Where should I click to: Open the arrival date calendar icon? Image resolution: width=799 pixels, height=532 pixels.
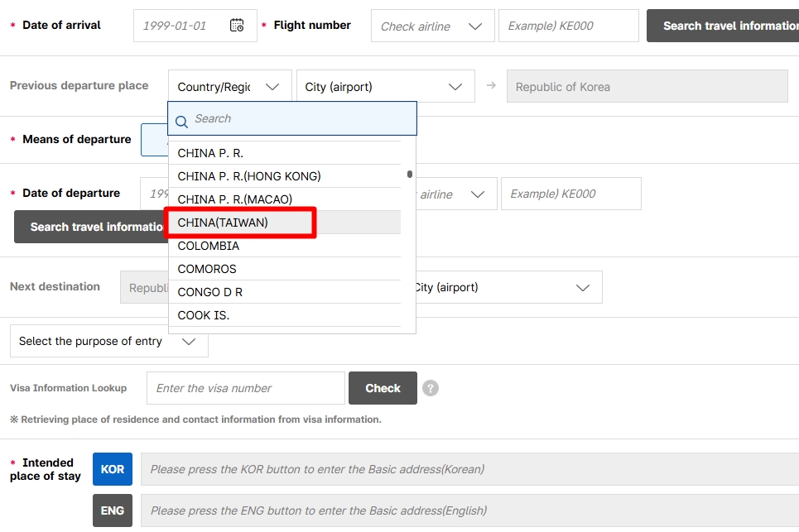click(237, 26)
